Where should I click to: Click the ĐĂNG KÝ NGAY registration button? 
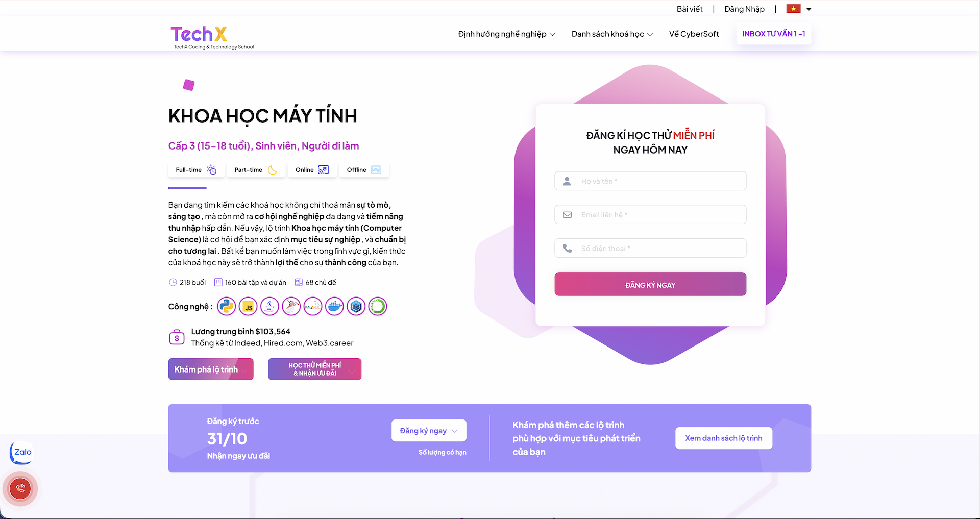coord(650,284)
